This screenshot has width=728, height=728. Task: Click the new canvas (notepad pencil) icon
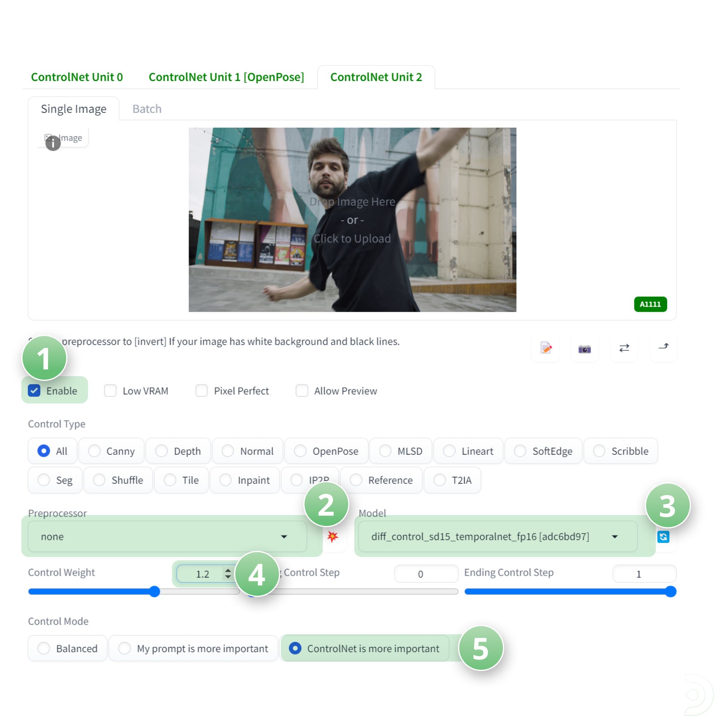click(x=546, y=347)
